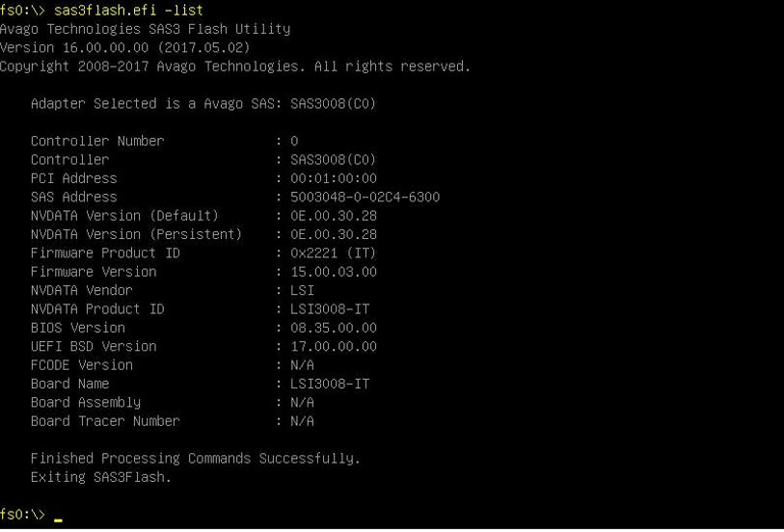784x532 pixels.
Task: Click the NVDATA Product ID label
Action: point(97,309)
